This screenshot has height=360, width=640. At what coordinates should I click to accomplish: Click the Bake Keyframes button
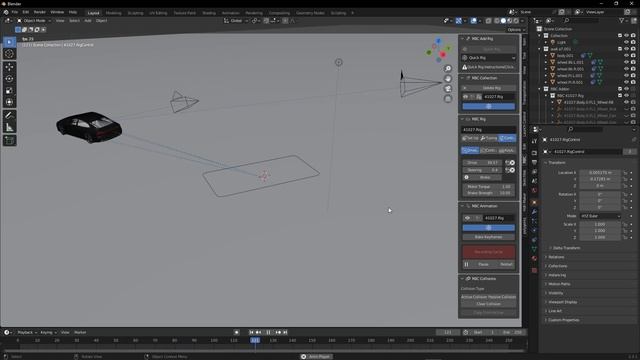pos(489,237)
